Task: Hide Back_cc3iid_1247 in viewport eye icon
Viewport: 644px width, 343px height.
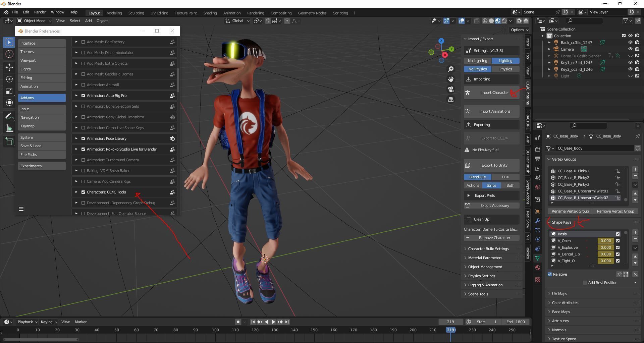Action: pos(630,43)
